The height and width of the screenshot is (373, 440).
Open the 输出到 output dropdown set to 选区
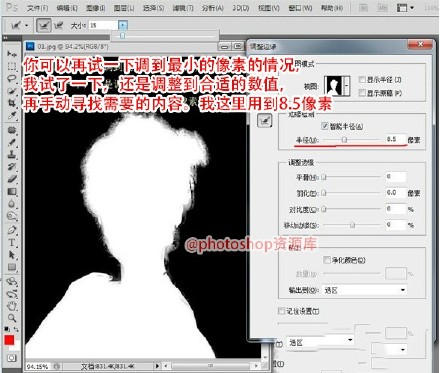pos(365,290)
